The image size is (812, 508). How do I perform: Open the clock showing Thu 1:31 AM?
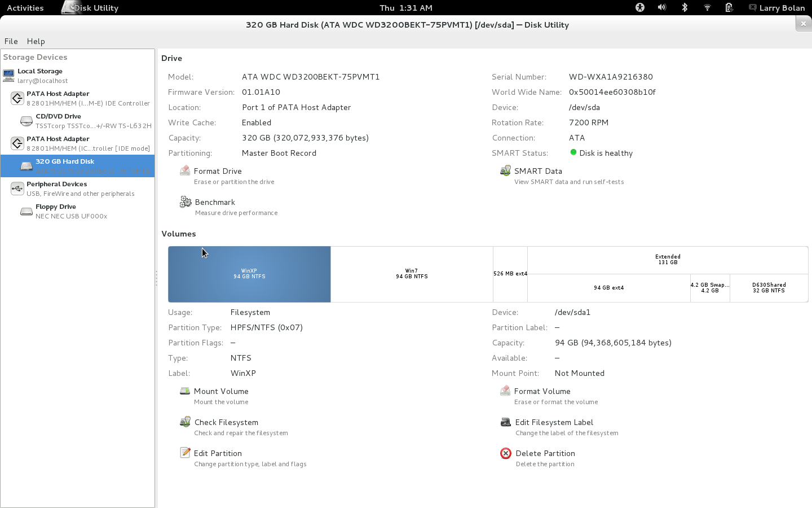coord(406,8)
